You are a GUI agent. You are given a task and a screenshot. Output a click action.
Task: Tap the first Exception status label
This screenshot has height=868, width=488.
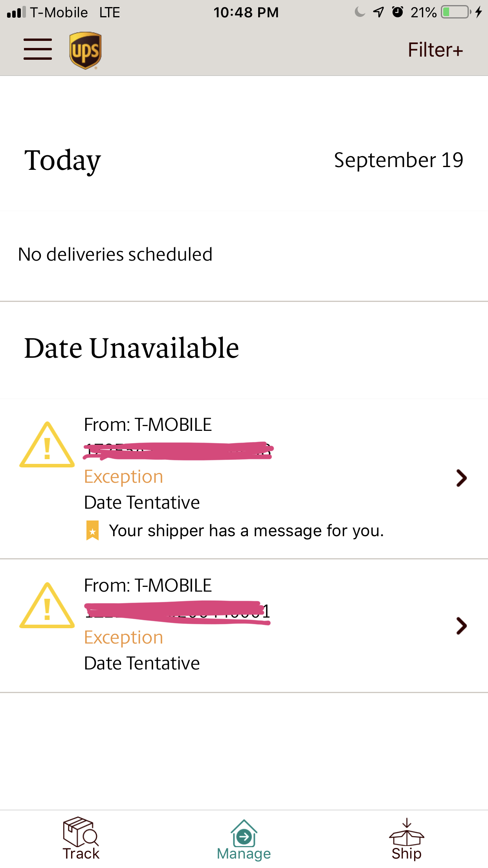tap(123, 476)
